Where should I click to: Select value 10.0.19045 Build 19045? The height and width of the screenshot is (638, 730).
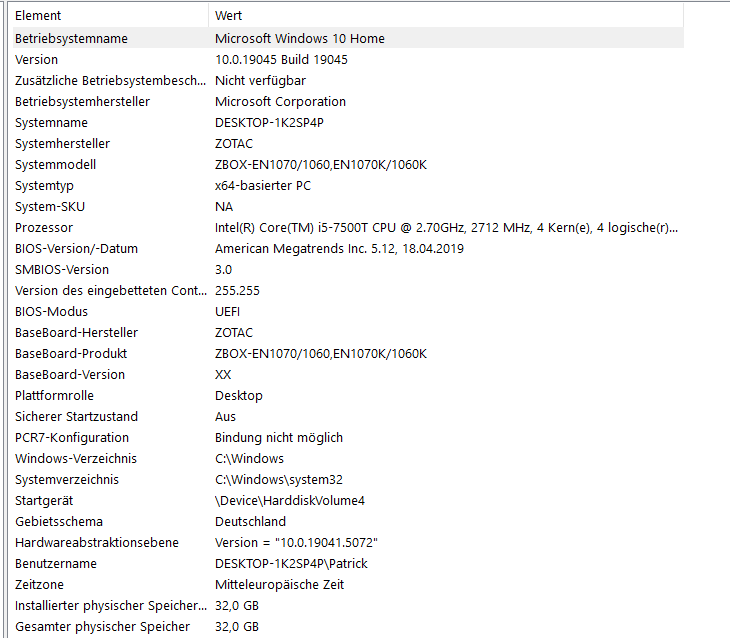tap(281, 60)
